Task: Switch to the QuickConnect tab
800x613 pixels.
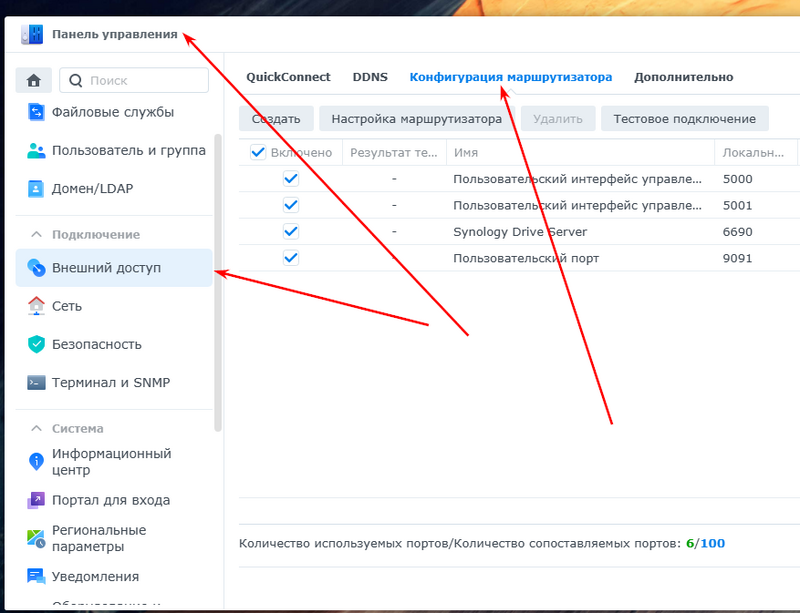Action: coord(286,77)
